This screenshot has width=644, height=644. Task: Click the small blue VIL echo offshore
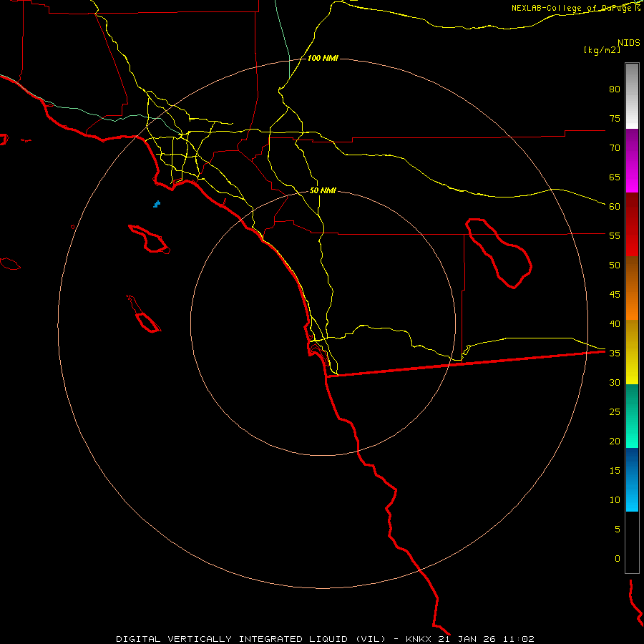157,204
